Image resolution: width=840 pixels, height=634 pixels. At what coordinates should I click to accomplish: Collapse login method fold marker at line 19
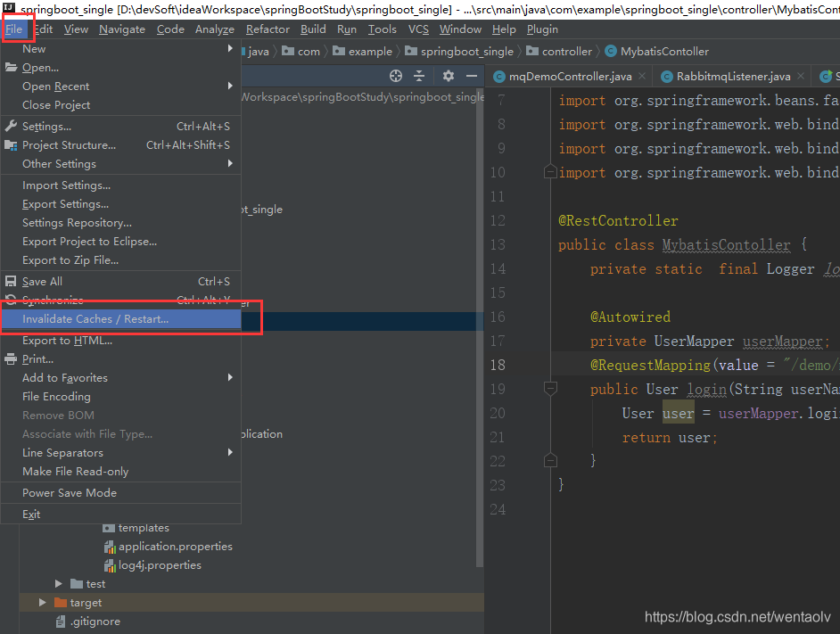point(550,388)
